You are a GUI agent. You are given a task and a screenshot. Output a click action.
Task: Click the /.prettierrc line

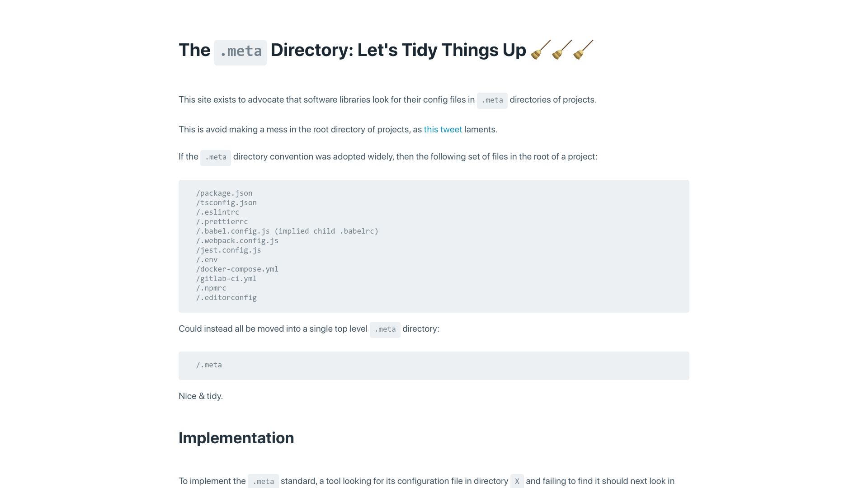tap(222, 222)
